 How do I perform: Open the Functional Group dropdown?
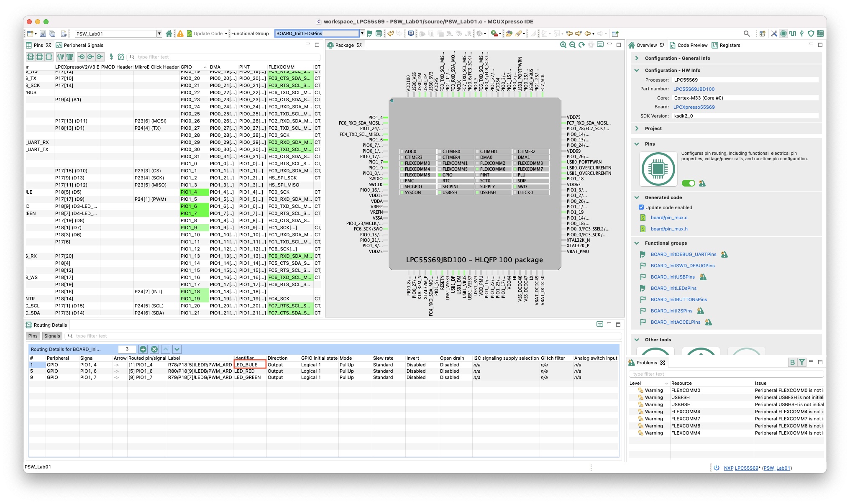(362, 33)
